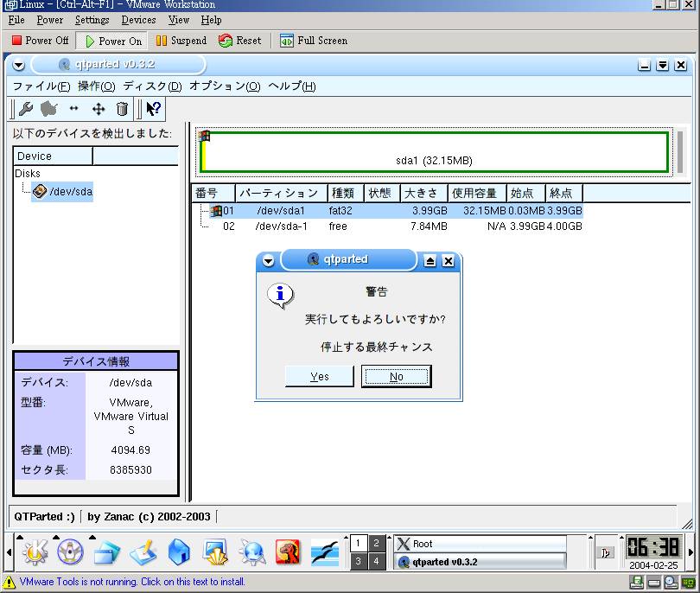Click the greyed create partition toolbar icon
Image resolution: width=700 pixels, height=593 pixels.
click(49, 109)
